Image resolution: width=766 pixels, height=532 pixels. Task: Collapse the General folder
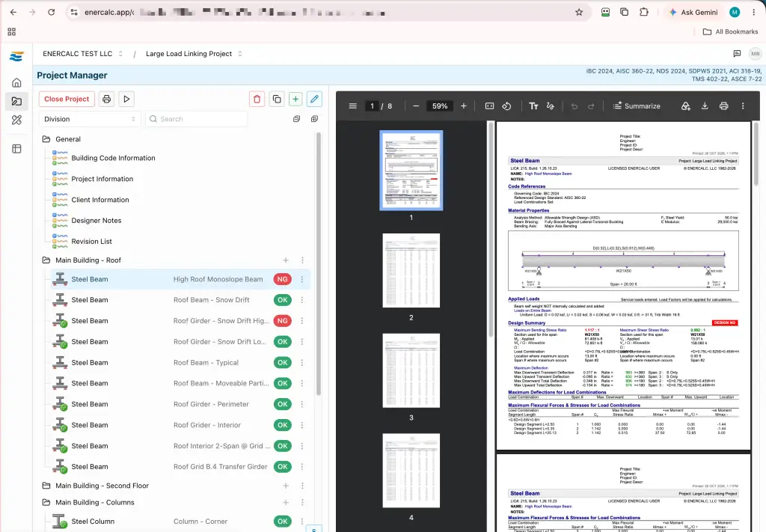(x=46, y=139)
